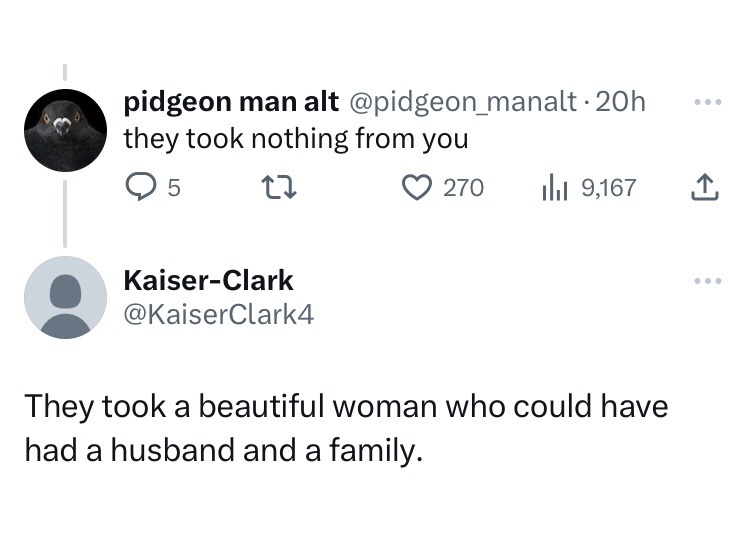This screenshot has height=536, width=750.
Task: Click the share upload arrow icon
Action: pos(706,187)
